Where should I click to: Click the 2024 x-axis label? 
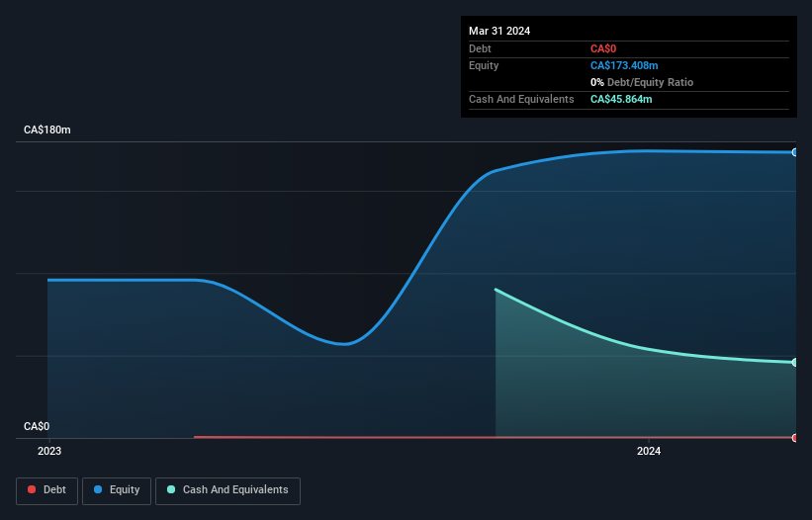649,451
